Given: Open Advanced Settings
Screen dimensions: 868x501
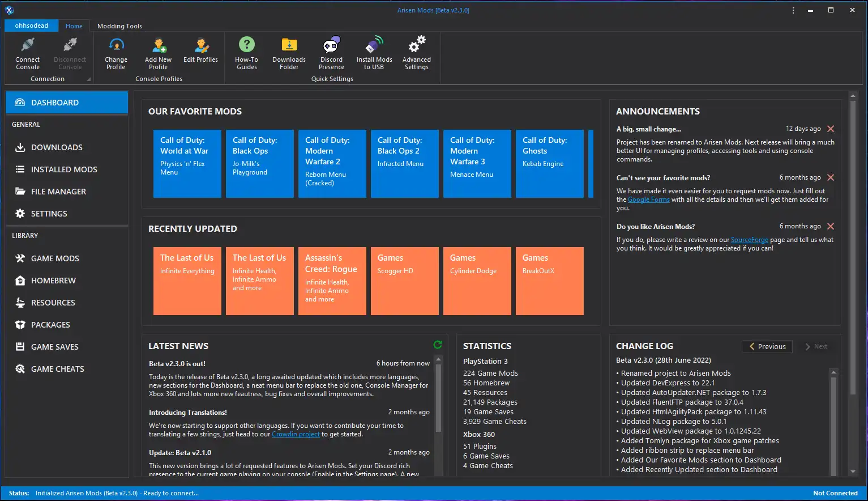Looking at the screenshot, I should (x=417, y=53).
